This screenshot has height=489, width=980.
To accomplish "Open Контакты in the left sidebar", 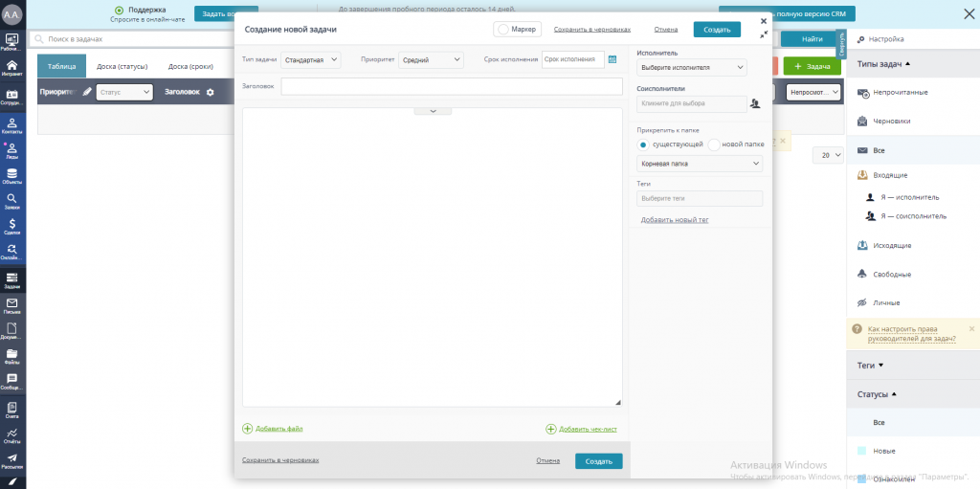I will click(x=12, y=125).
